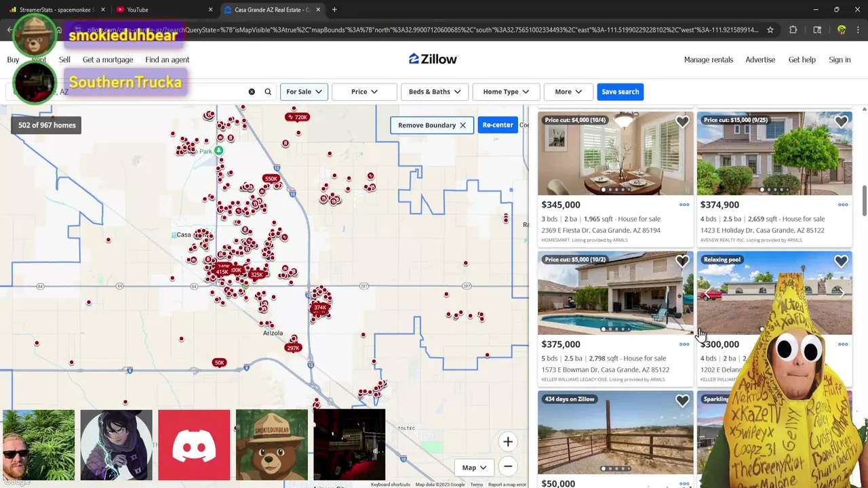Click the Zillow logo

(x=433, y=59)
